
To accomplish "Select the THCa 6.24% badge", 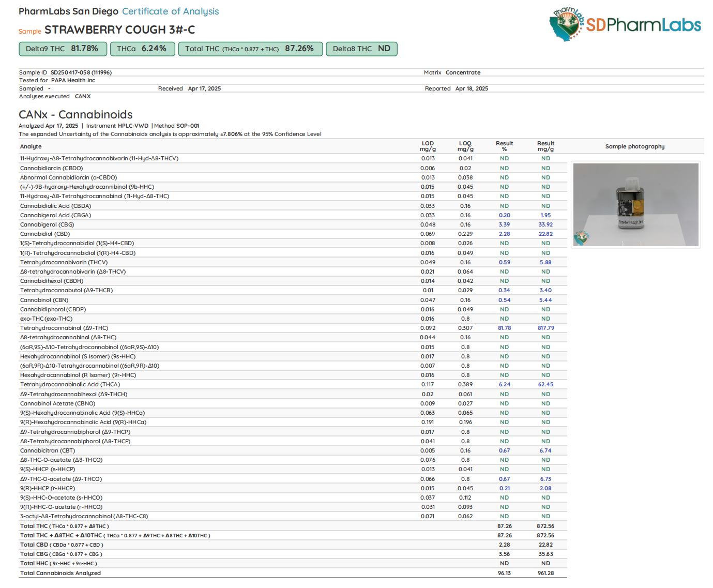I will [x=142, y=49].
